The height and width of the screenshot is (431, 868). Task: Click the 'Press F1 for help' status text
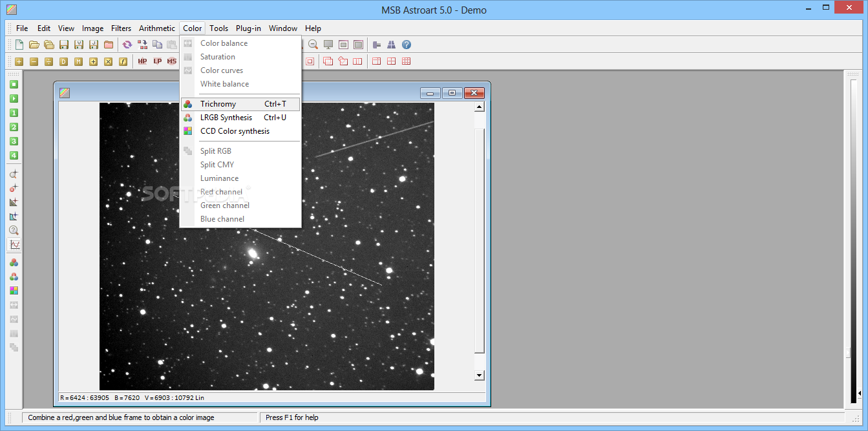point(293,417)
